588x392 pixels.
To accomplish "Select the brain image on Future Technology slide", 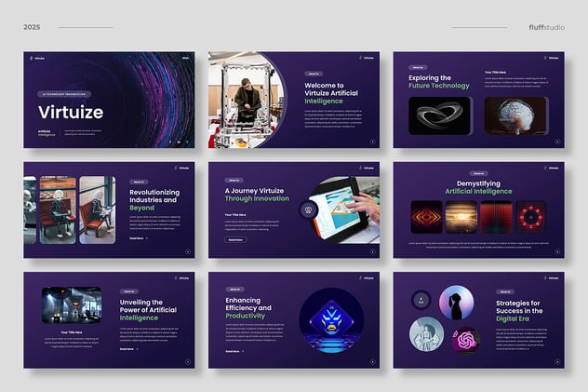I will [514, 115].
